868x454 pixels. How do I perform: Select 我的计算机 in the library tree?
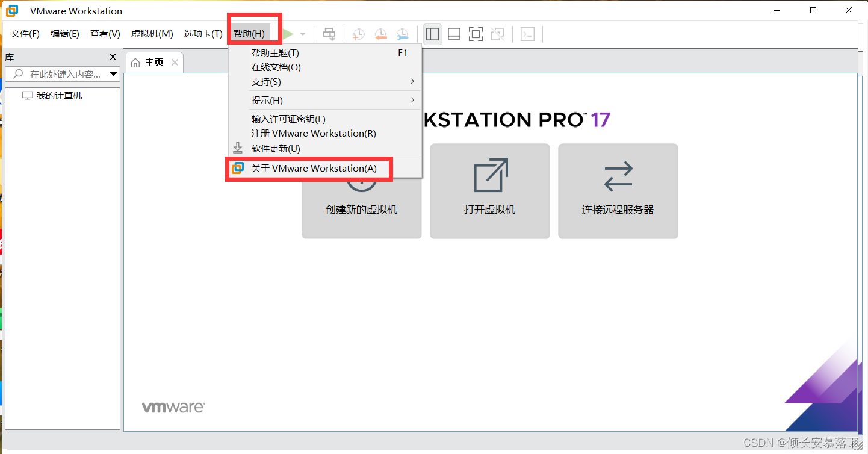tap(59, 96)
